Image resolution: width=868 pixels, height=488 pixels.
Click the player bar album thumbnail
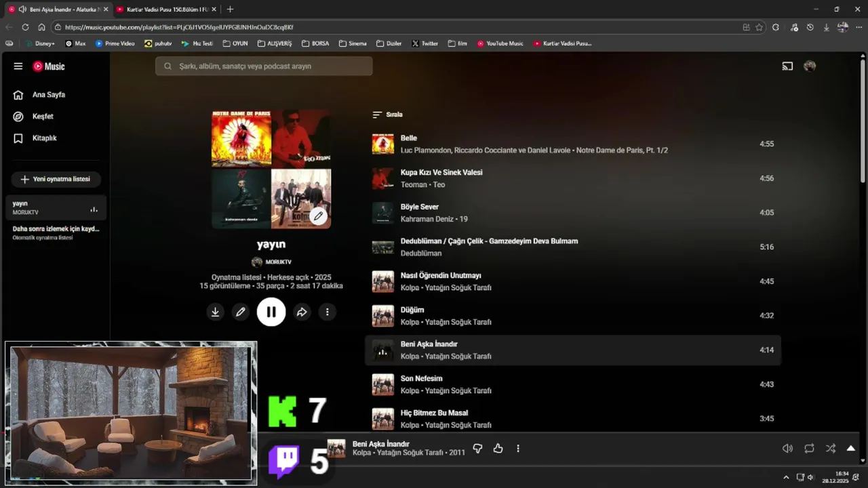pos(336,448)
